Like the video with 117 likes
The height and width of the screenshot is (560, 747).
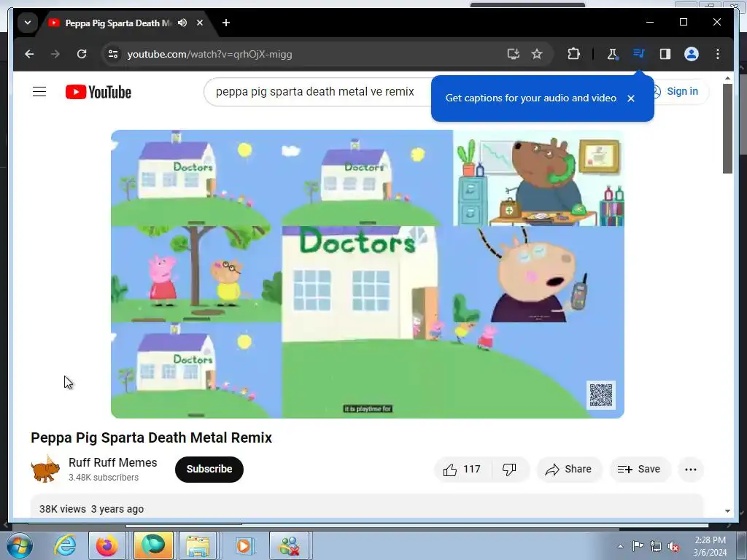point(462,470)
